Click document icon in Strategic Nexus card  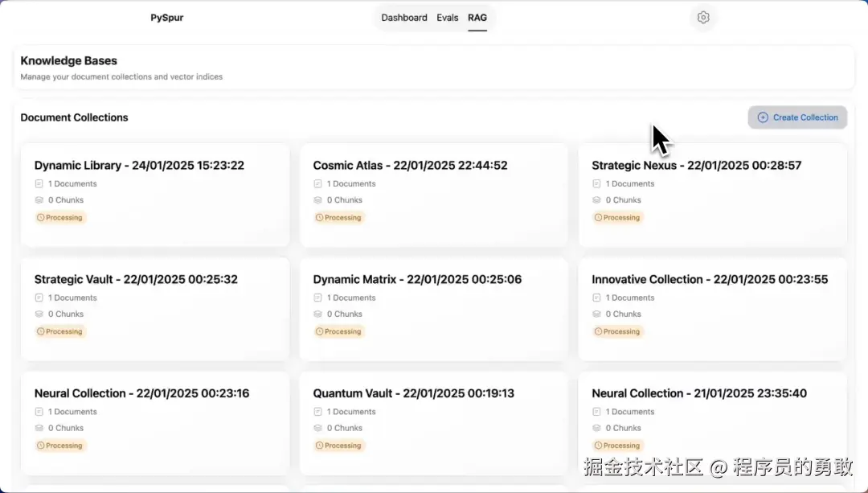point(596,183)
